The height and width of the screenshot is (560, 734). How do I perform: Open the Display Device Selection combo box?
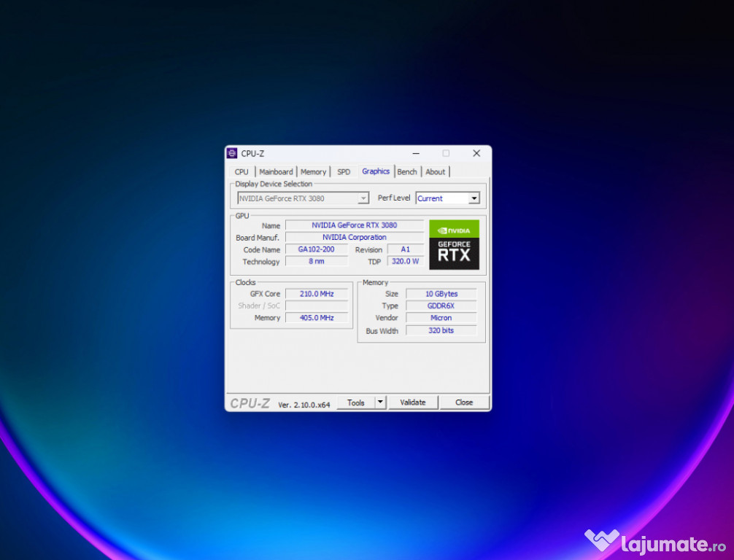tap(303, 198)
